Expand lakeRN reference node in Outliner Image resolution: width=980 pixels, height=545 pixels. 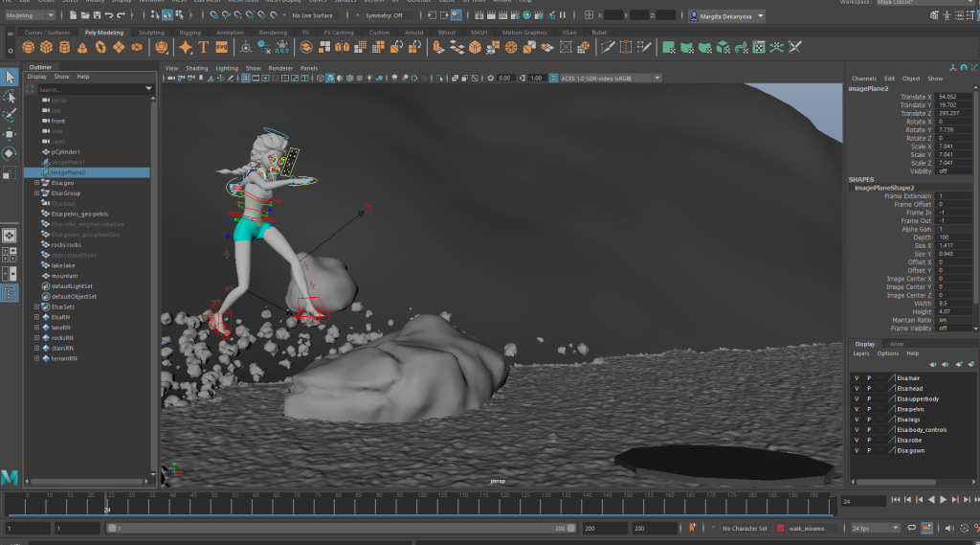coord(36,328)
